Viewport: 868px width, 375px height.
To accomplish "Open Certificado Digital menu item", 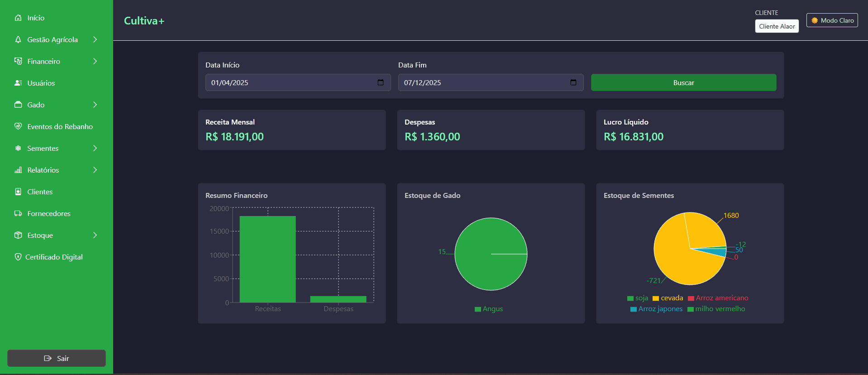I will pyautogui.click(x=57, y=257).
